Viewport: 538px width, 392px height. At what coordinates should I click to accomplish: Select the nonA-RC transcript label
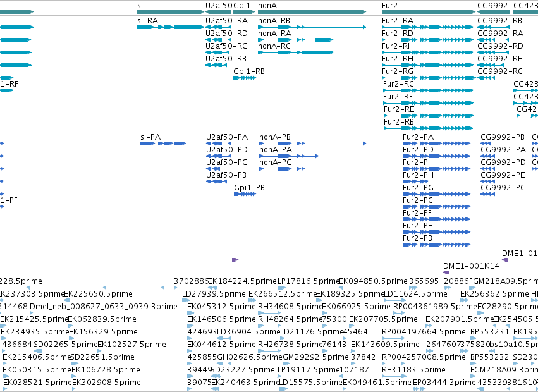(274, 46)
